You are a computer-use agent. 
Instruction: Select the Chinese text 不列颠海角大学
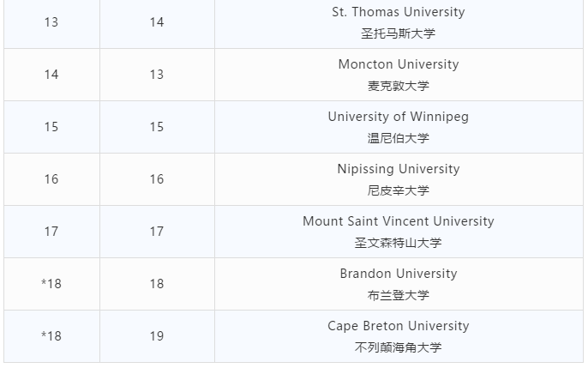(x=399, y=347)
